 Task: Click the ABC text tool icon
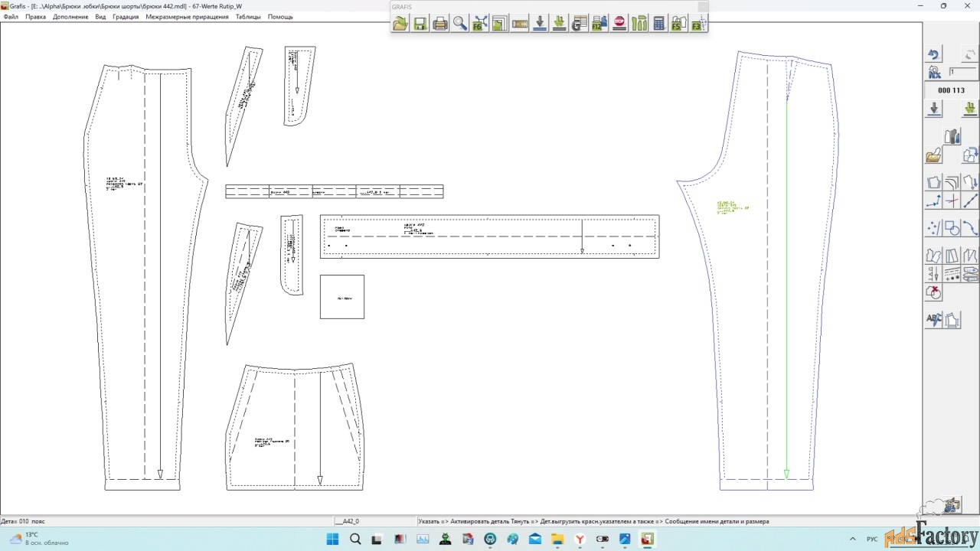933,320
